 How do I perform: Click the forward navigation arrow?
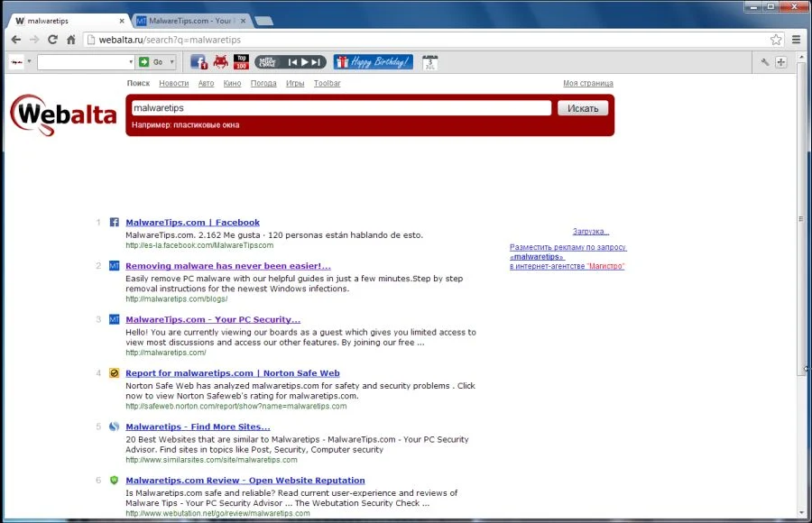pos(34,40)
